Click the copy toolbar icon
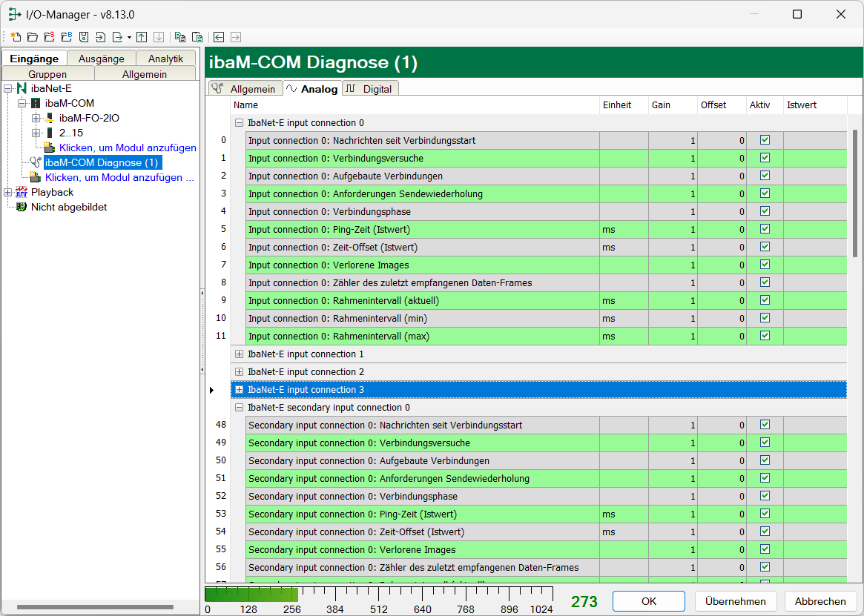This screenshot has height=616, width=864. (179, 37)
